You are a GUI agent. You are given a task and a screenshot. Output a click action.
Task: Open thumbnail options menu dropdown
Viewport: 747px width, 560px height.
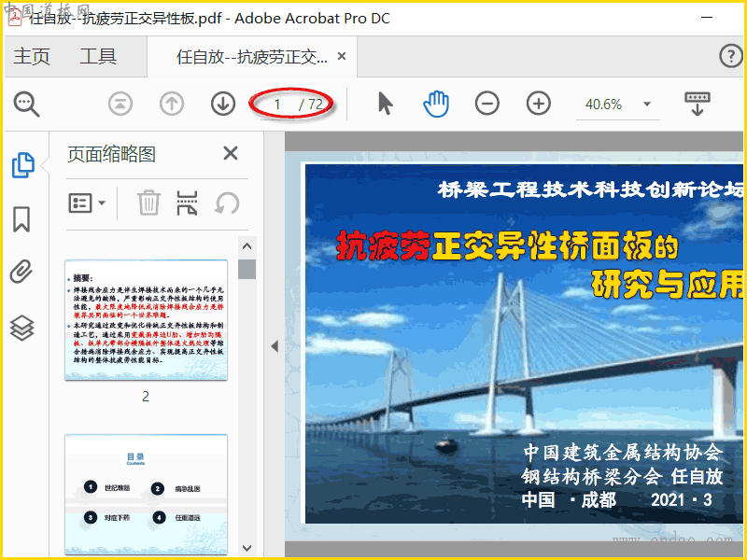tap(87, 203)
